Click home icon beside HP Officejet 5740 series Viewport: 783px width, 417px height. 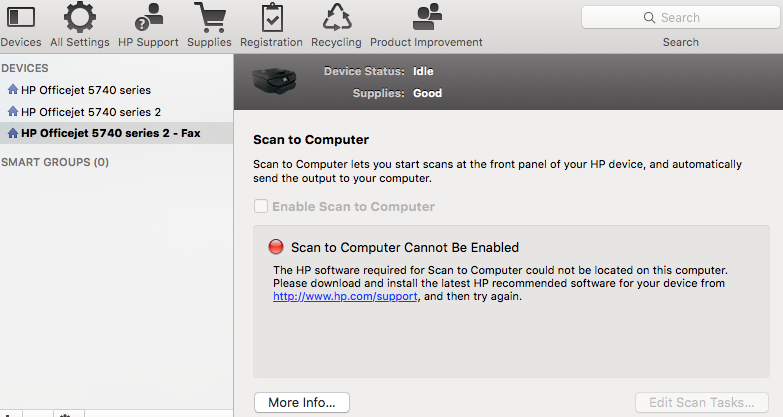point(13,89)
